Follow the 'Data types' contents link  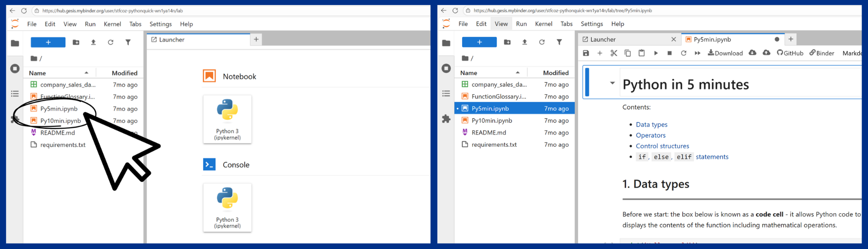point(651,124)
